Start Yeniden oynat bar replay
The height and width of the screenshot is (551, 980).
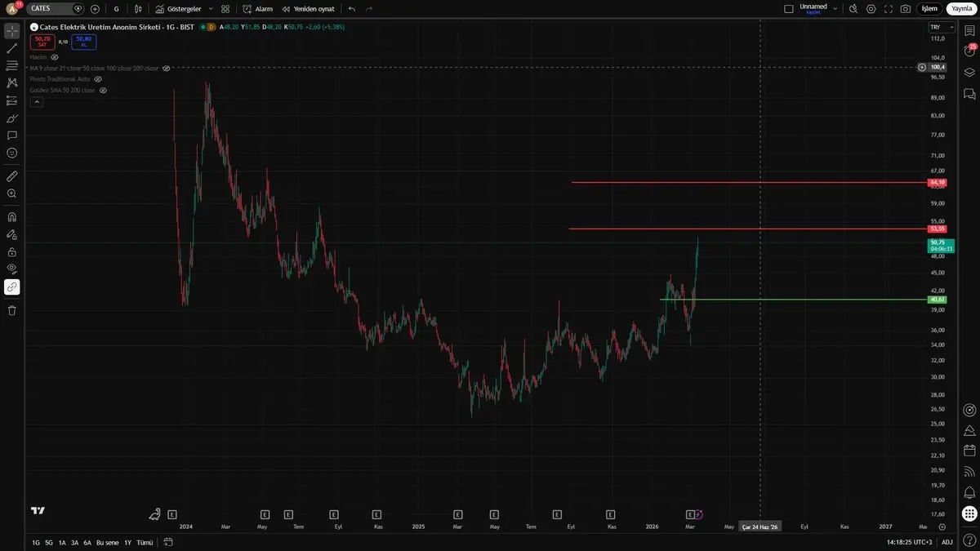pos(308,8)
